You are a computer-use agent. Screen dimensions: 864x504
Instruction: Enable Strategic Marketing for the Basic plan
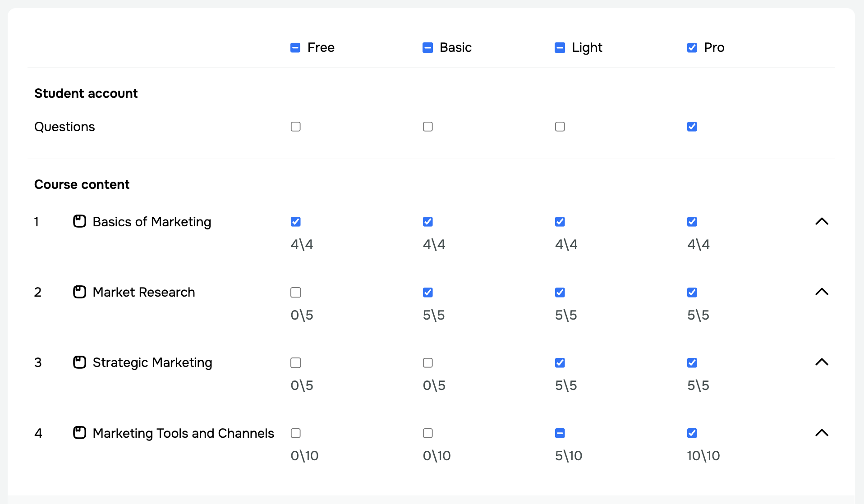click(427, 362)
